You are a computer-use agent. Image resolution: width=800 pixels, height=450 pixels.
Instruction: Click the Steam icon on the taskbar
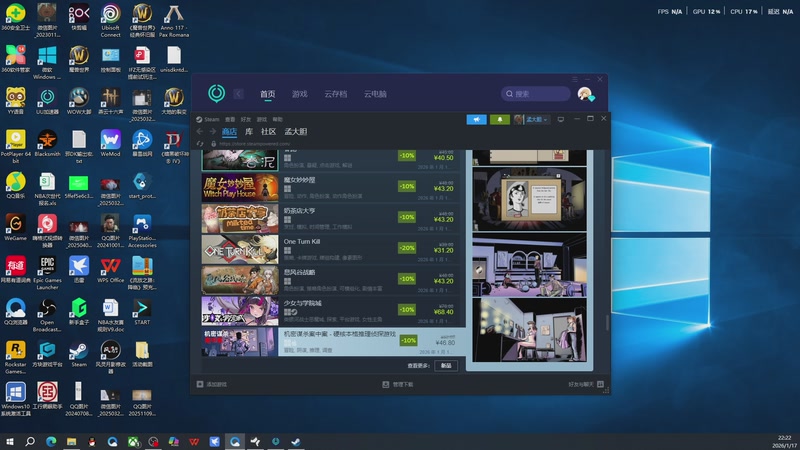296,441
